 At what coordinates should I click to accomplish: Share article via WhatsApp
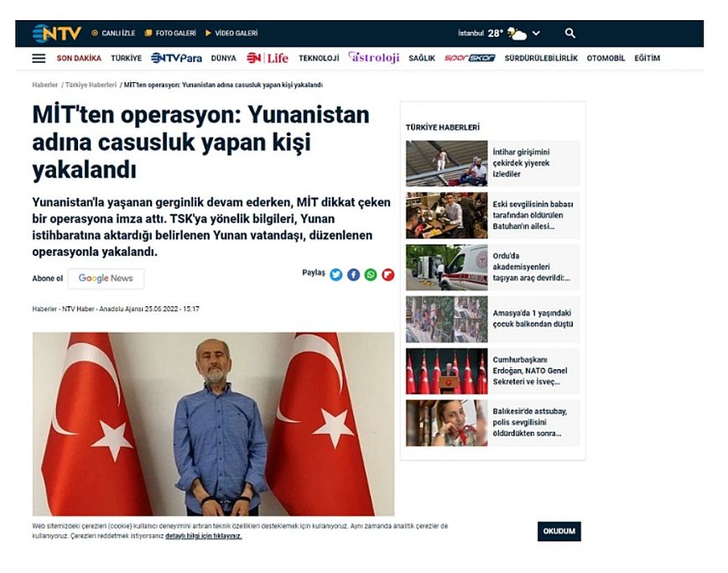tap(371, 275)
